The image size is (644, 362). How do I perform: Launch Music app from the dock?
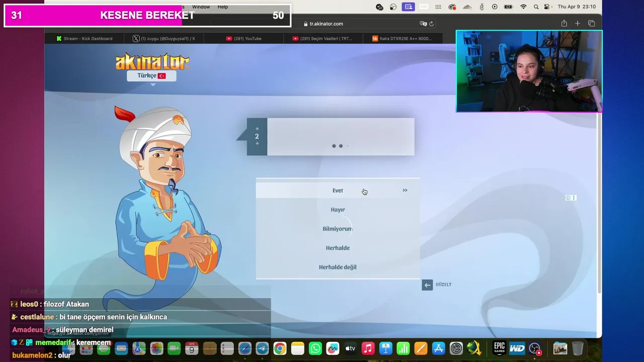point(368,348)
